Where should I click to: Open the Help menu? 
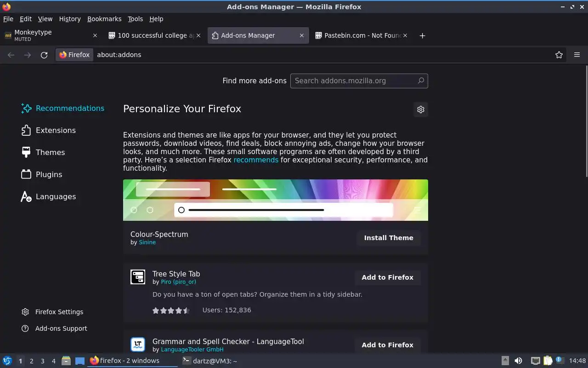click(156, 19)
